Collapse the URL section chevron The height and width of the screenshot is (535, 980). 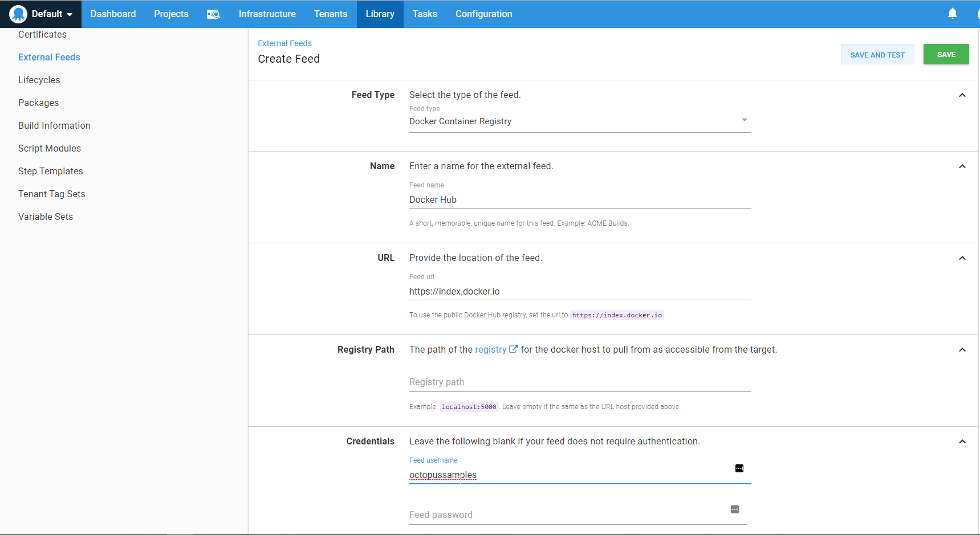pos(962,258)
